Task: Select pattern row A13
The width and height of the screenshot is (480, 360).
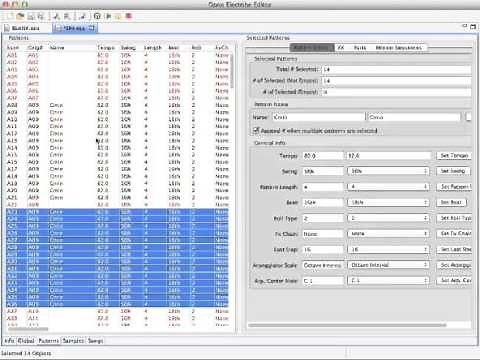Action: [117, 141]
